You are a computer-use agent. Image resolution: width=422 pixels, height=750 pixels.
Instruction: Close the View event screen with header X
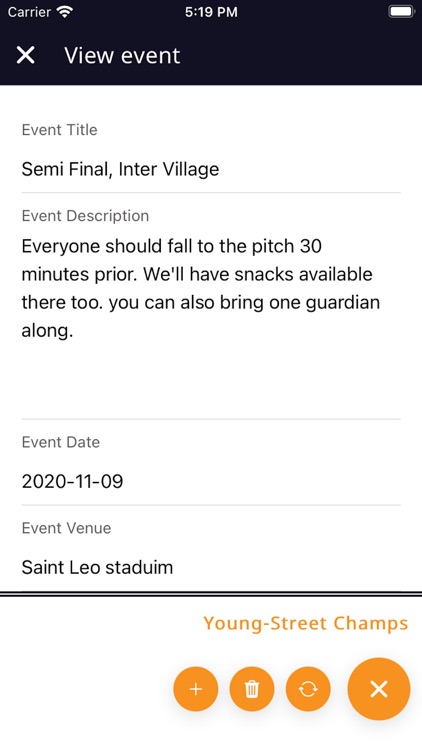(25, 55)
